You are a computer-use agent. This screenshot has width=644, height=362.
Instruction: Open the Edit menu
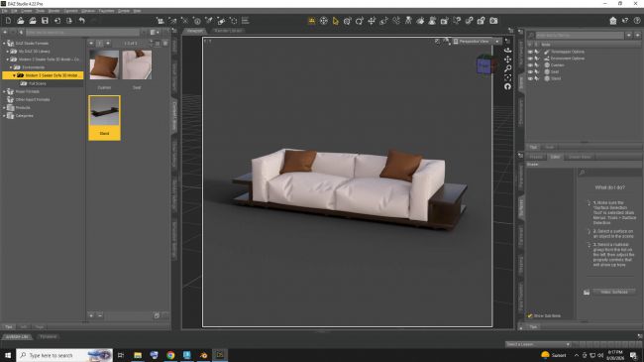14,11
